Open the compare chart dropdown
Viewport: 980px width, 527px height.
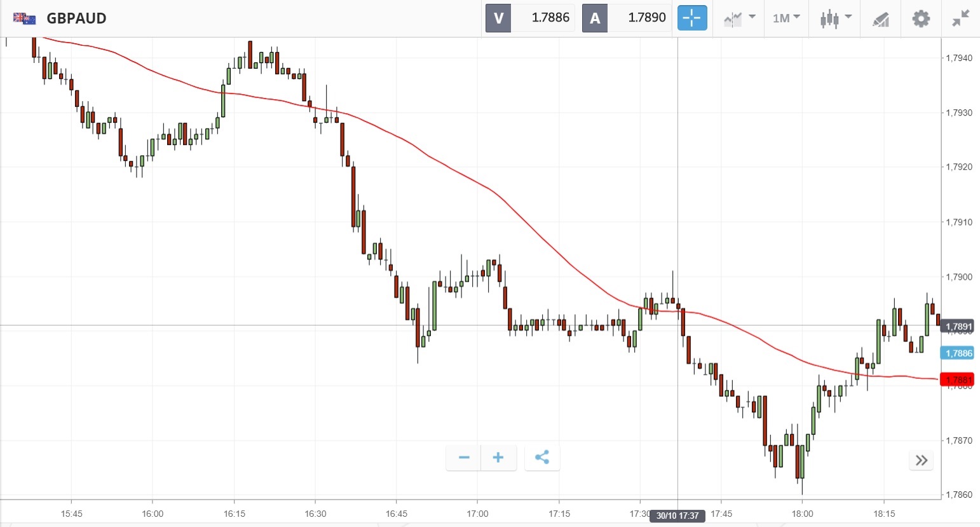[x=739, y=18]
